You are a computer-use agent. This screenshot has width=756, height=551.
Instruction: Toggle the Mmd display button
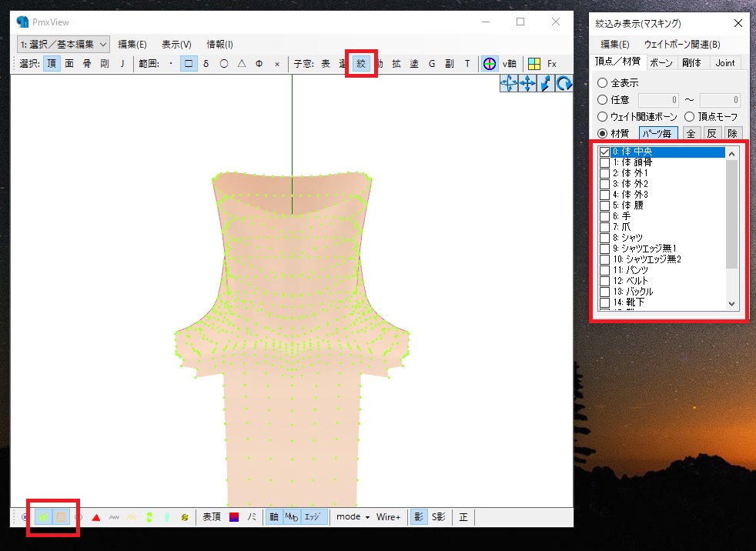pos(292,517)
